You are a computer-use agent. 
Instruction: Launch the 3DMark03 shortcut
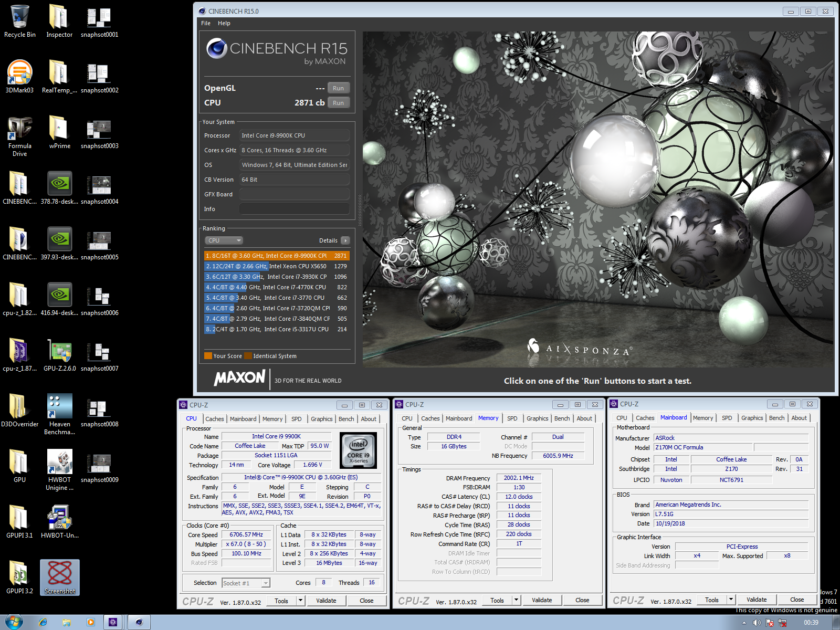(x=20, y=77)
